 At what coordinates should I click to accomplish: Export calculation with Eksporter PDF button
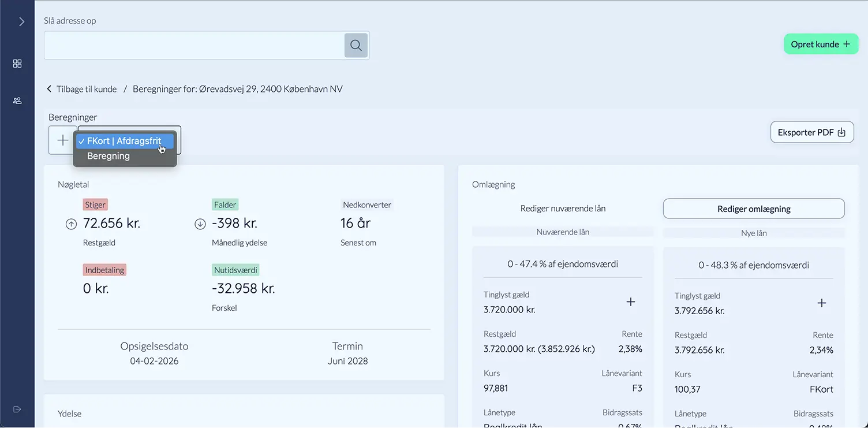pyautogui.click(x=811, y=132)
